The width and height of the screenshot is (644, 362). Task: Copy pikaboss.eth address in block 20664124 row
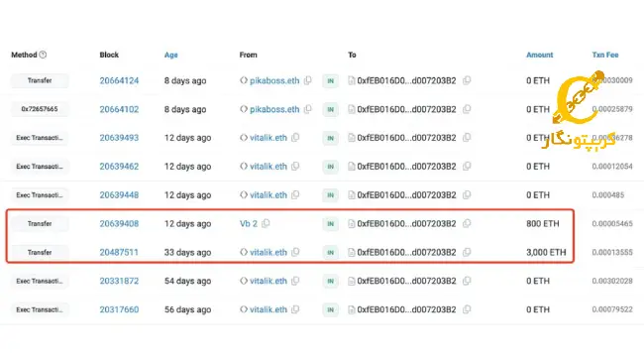pyautogui.click(x=307, y=80)
